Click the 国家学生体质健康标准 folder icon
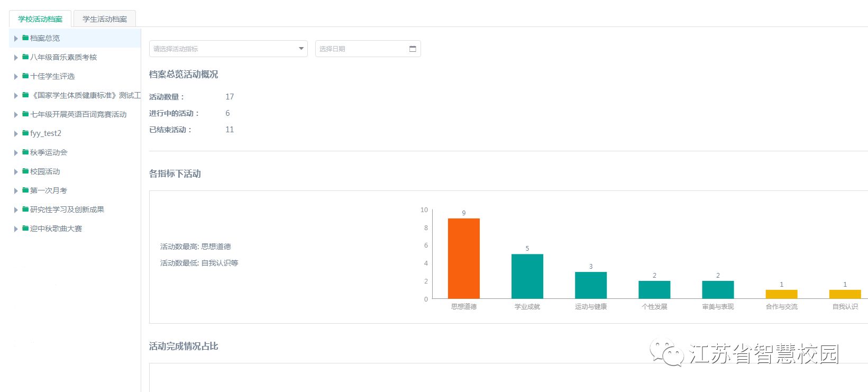The image size is (868, 392). click(x=25, y=95)
